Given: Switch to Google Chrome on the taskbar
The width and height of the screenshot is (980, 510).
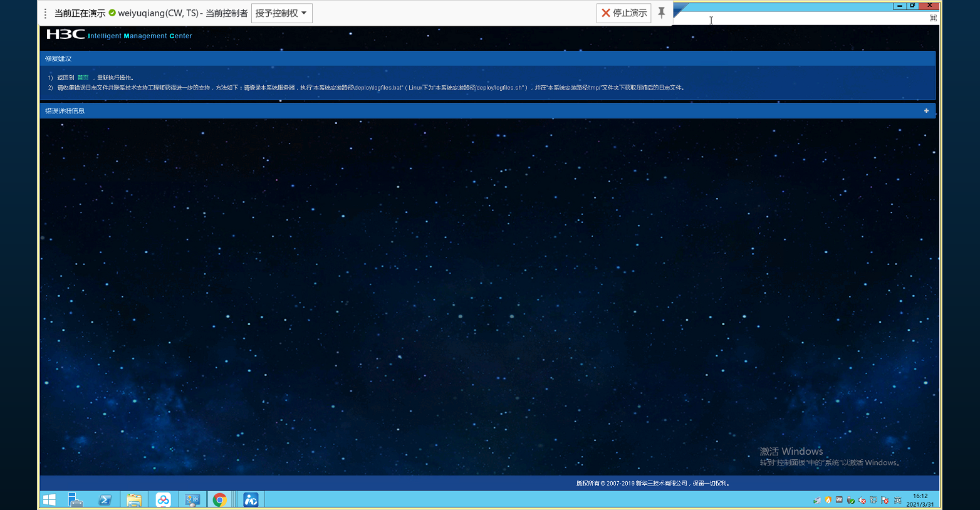Looking at the screenshot, I should [219, 499].
